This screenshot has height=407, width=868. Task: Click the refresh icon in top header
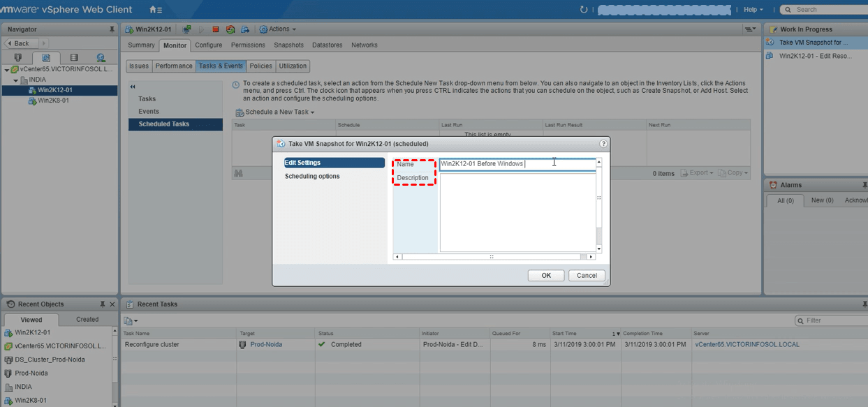coord(584,10)
